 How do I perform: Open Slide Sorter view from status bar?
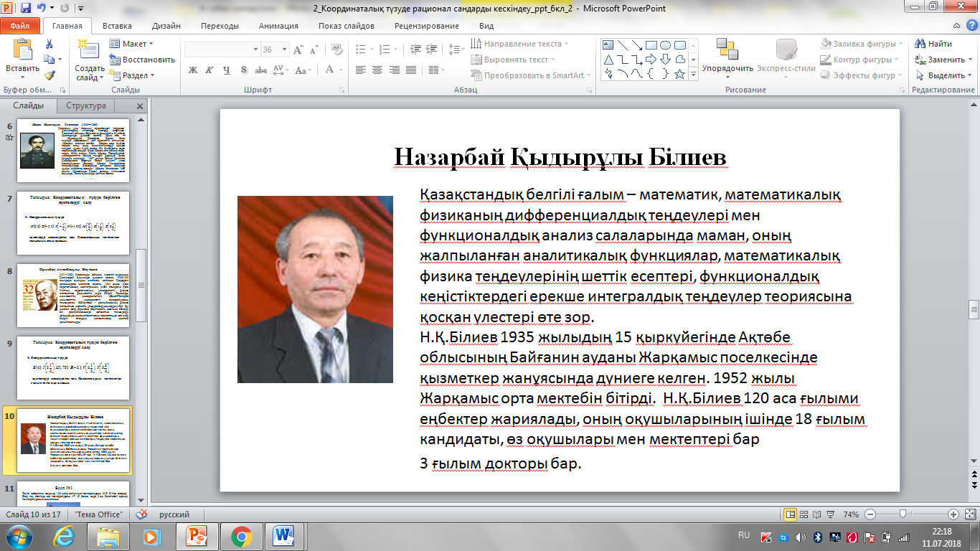point(804,514)
